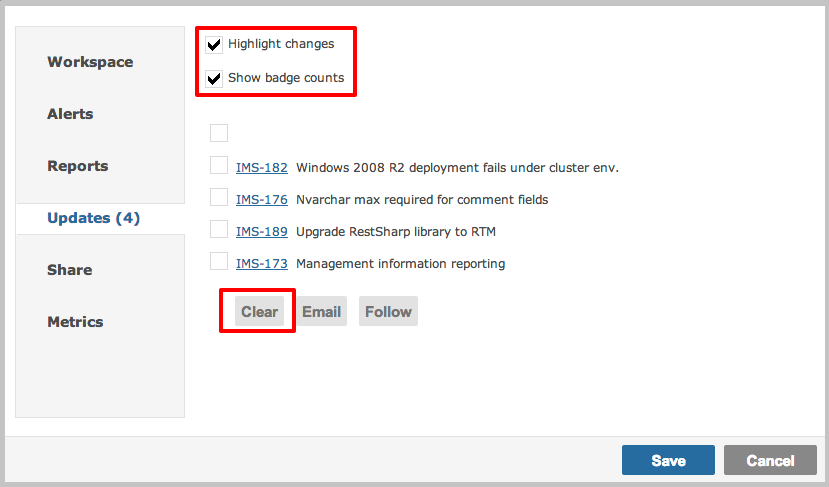Select checkbox next to IMS-176
Viewport: 829px width, 487px height.
point(219,197)
